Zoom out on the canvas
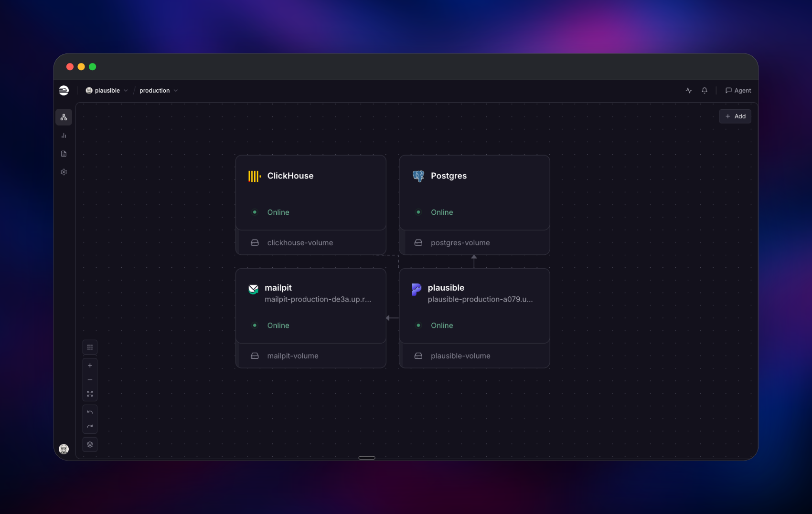The height and width of the screenshot is (514, 812). tap(90, 380)
